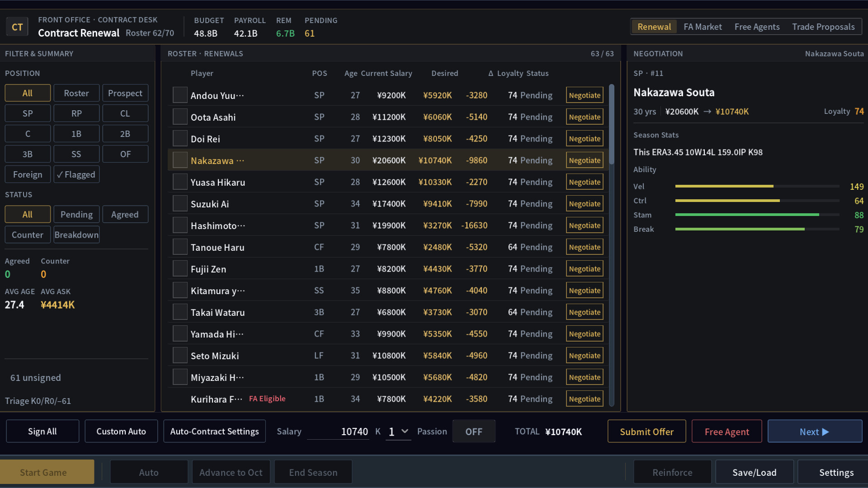
Task: Filter players by Roster
Action: [76, 93]
